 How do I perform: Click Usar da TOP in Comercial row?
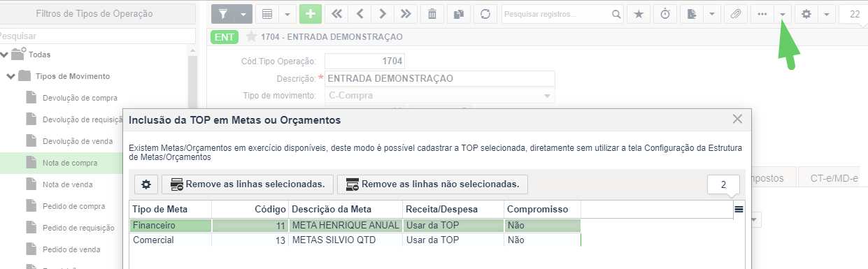point(453,240)
